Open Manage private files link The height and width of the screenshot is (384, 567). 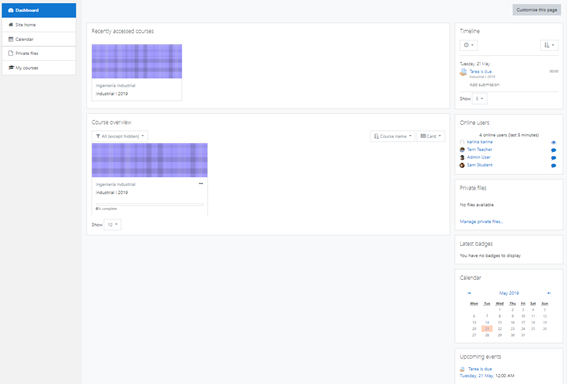481,222
